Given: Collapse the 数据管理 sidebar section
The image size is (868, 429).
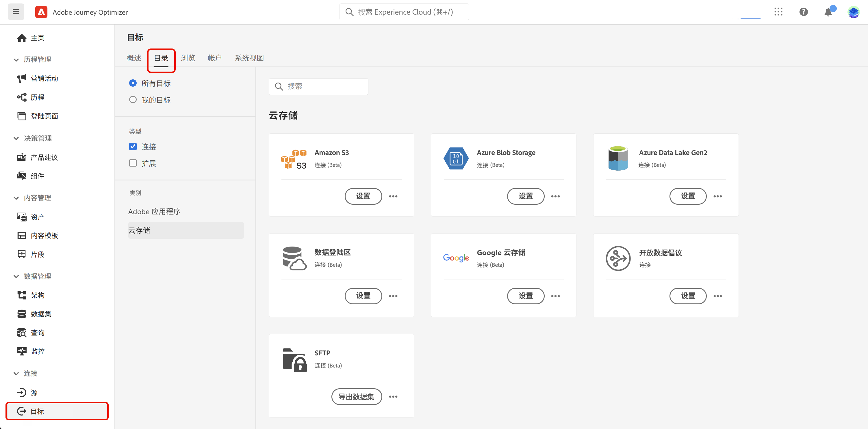Looking at the screenshot, I should 16,277.
